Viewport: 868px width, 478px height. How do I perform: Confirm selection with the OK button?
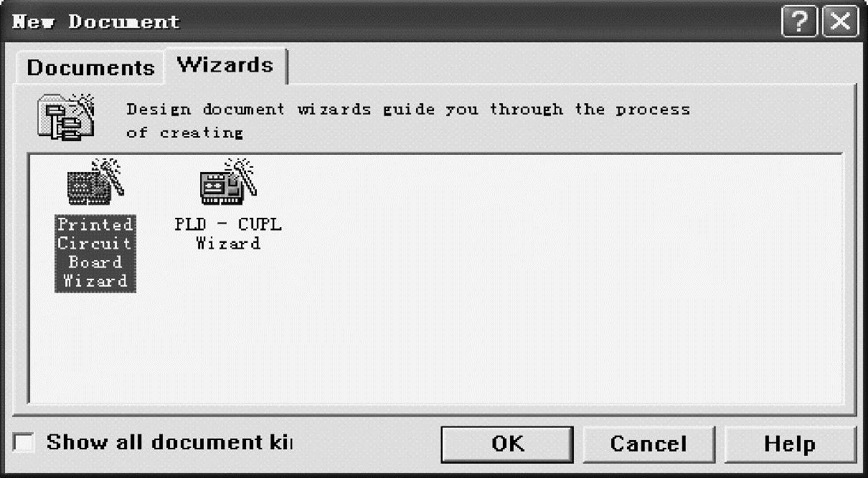(x=507, y=444)
